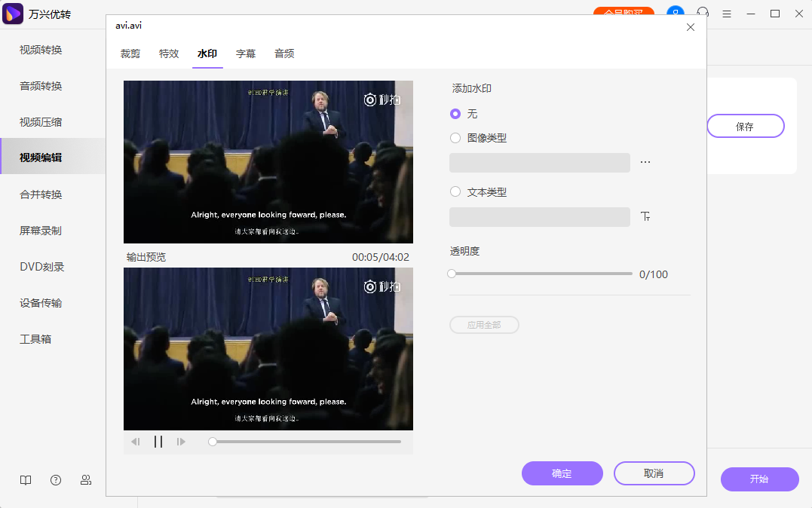Open the hamburger menu at top right
Viewport: 812px width, 508px height.
pos(726,14)
